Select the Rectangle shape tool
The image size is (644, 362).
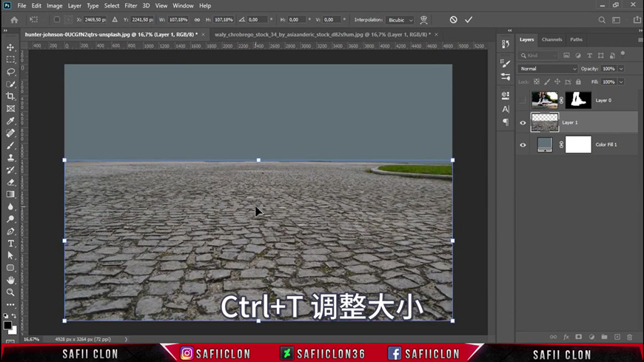pos(10,268)
